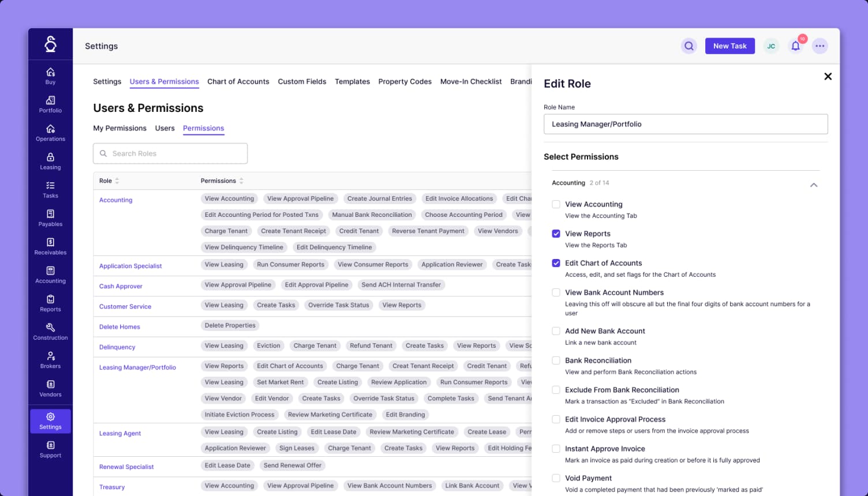Image resolution: width=868 pixels, height=496 pixels.
Task: Switch to the Chart of Accounts tab
Action: (x=238, y=81)
